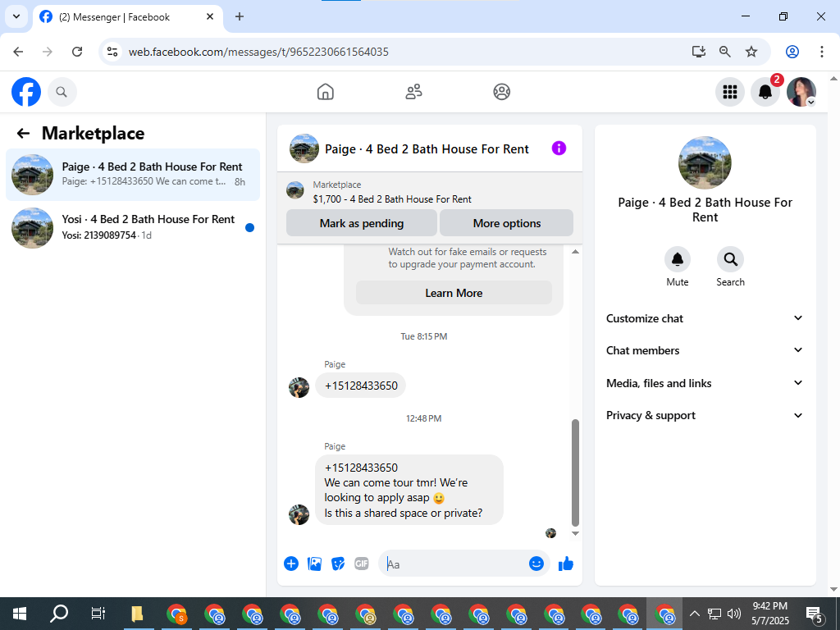Attach a file using the photo icon
This screenshot has height=630, width=840.
coord(314,564)
